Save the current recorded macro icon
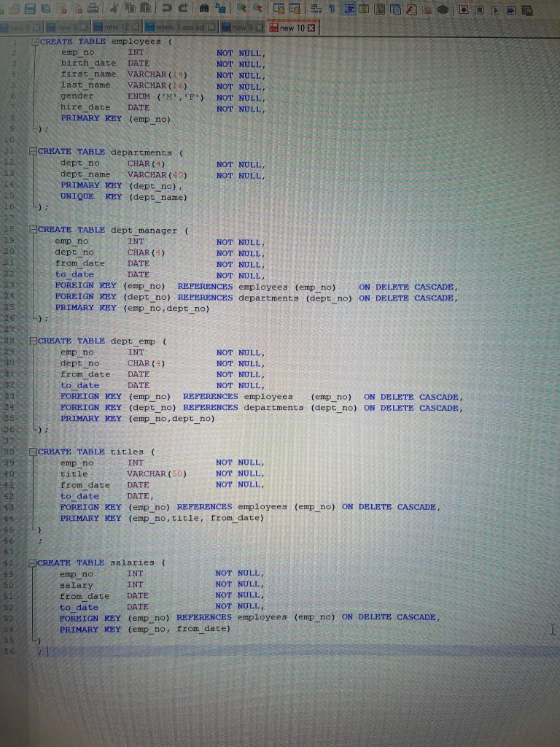The width and height of the screenshot is (560, 747). point(526,10)
